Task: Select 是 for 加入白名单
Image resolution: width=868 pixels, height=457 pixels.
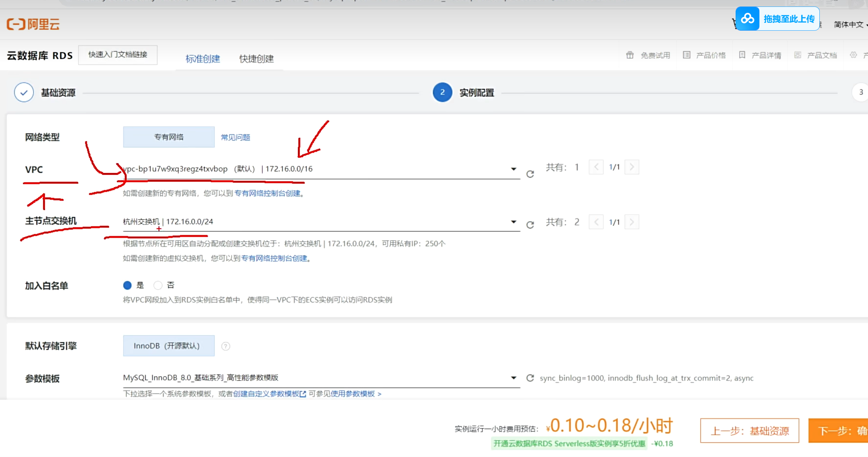Action: (x=127, y=285)
